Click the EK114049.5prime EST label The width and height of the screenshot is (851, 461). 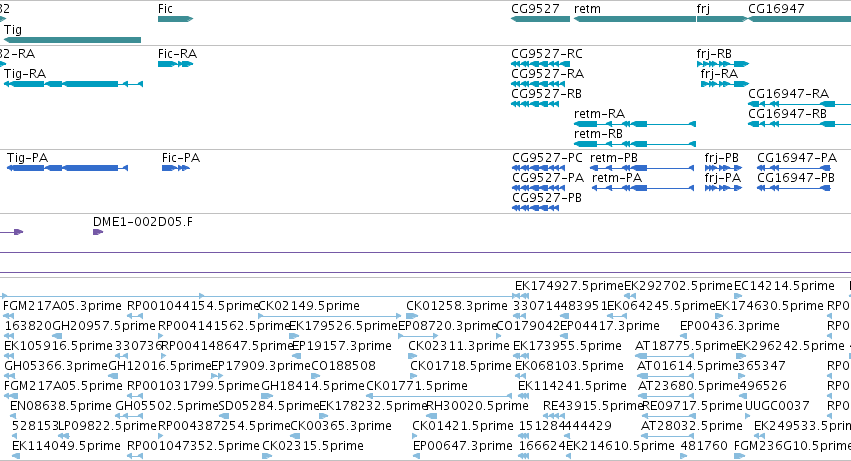point(66,447)
